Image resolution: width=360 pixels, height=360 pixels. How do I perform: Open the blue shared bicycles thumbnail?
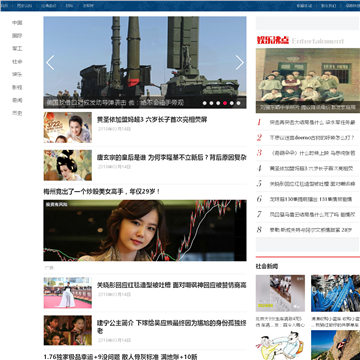point(335,293)
